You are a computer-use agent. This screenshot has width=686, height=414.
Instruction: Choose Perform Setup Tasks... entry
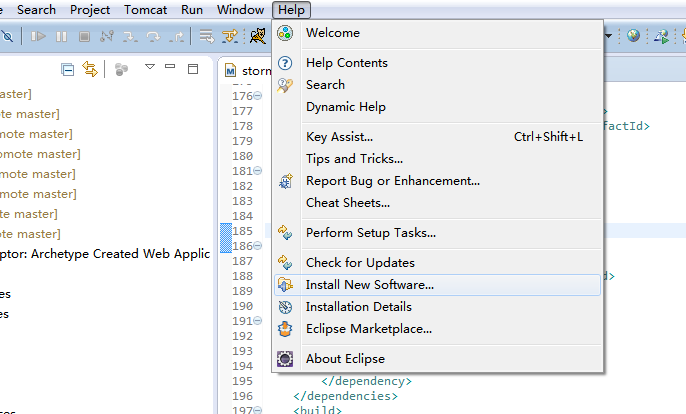438,233
